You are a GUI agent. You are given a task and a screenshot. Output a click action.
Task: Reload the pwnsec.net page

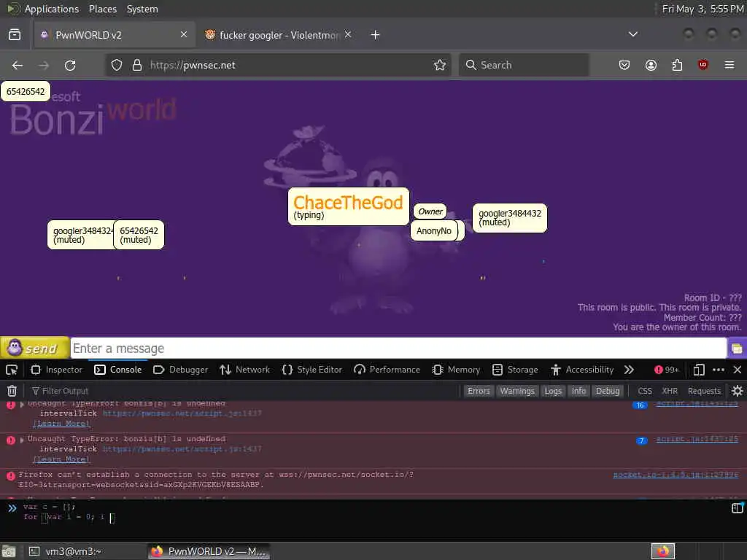[x=70, y=65]
